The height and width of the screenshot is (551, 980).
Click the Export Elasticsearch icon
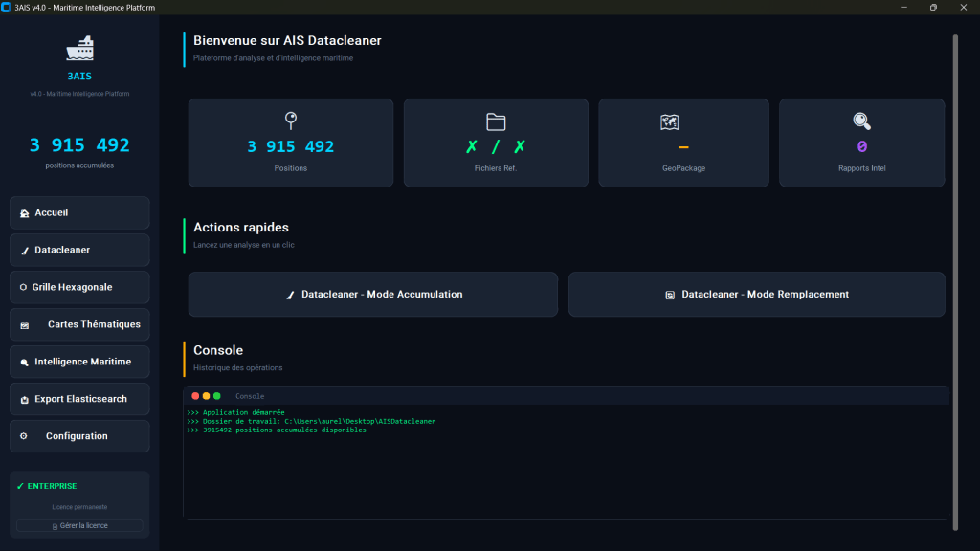click(24, 399)
